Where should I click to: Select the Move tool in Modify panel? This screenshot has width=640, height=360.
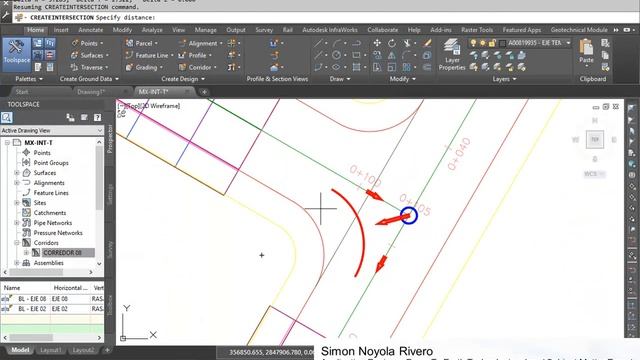377,43
